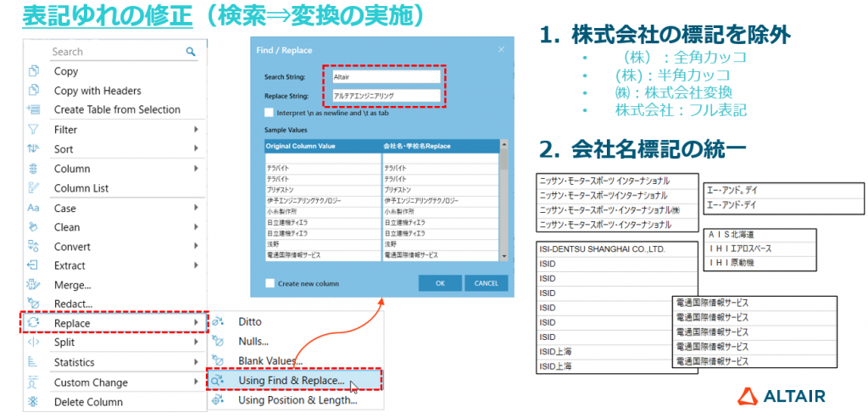Viewport: 868px width, 418px height.
Task: Select 'ISI-DENTSU SHANGHAI CO.,LTD.' table cell
Action: point(617,249)
